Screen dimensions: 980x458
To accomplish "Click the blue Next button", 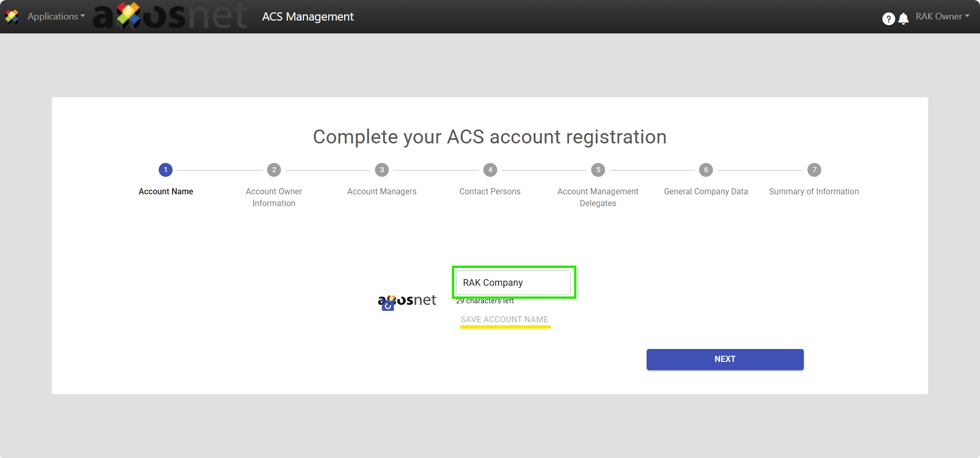I will click(x=725, y=359).
